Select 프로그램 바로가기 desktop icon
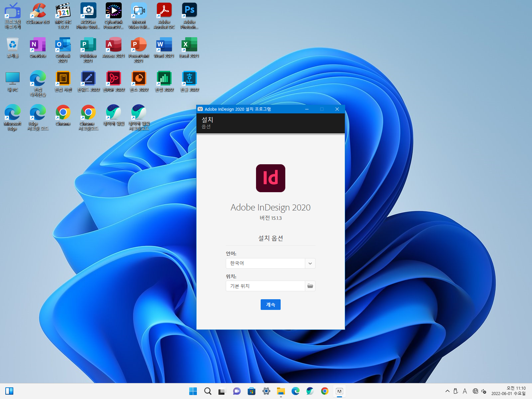 pyautogui.click(x=13, y=16)
